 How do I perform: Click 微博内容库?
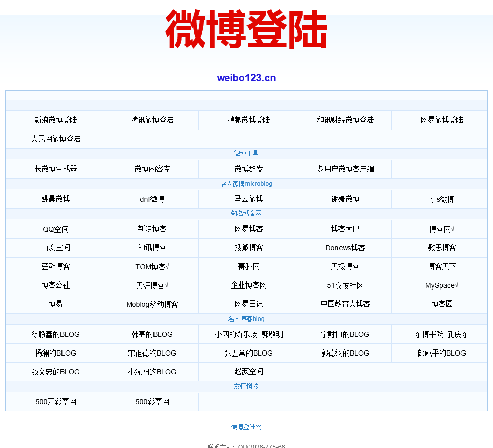click(152, 169)
